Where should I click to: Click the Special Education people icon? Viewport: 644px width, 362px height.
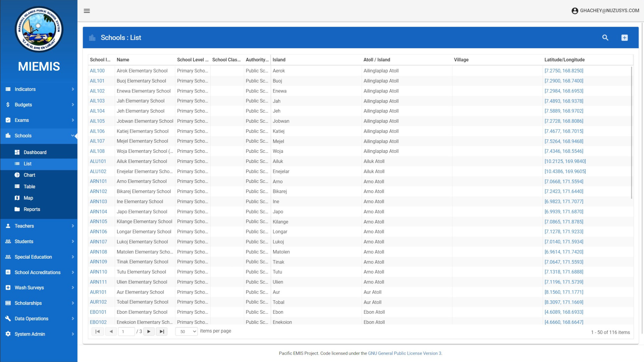(8, 257)
